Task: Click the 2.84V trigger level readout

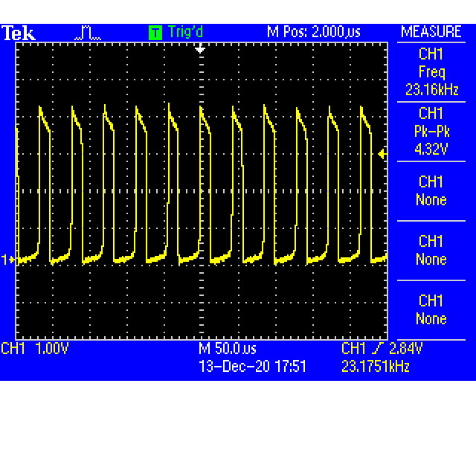Action: (405, 348)
